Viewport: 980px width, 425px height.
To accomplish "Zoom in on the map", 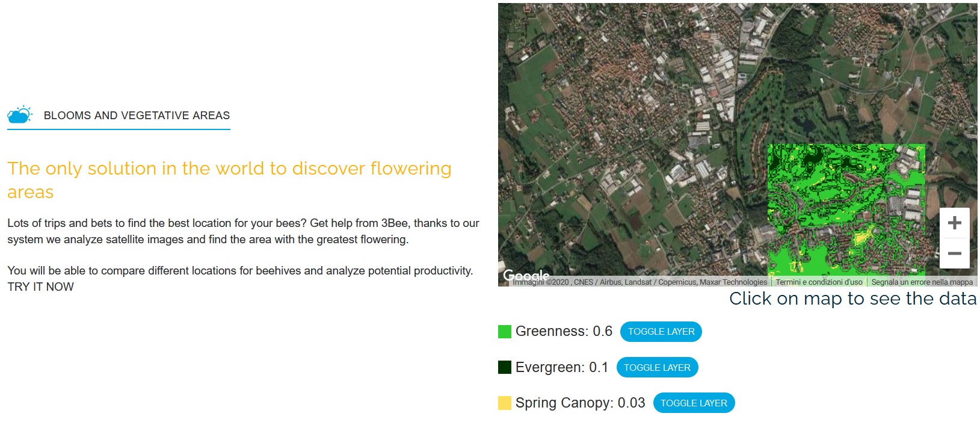I will (954, 223).
